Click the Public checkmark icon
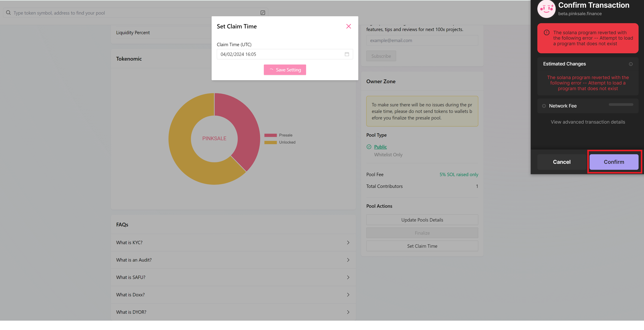 click(x=369, y=147)
